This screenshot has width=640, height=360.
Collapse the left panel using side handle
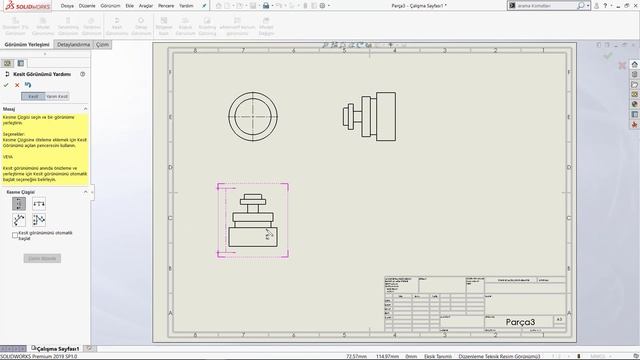pyautogui.click(x=92, y=192)
